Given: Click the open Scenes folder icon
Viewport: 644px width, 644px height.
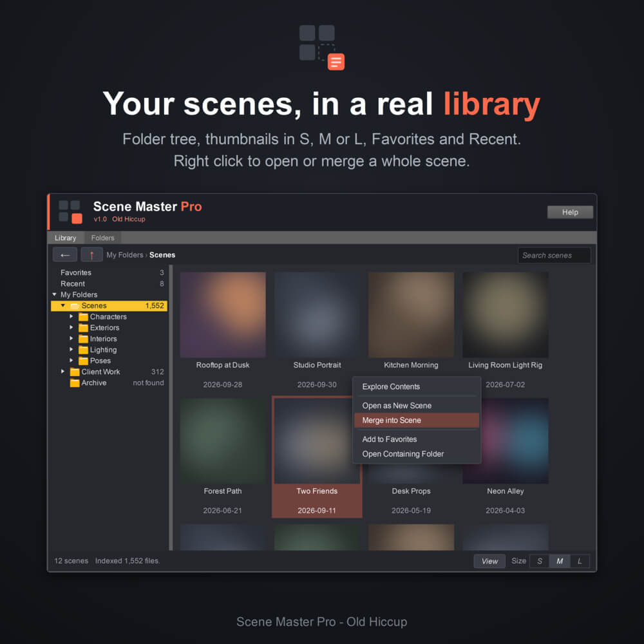Looking at the screenshot, I should [75, 306].
